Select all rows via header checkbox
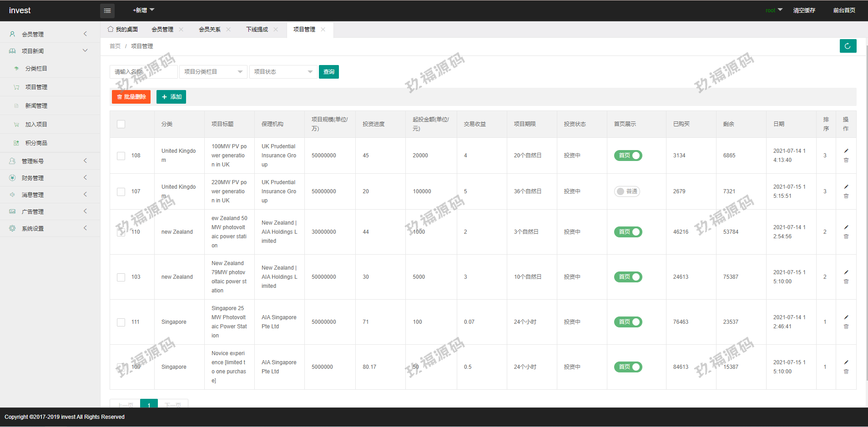The width and height of the screenshot is (868, 427). (121, 124)
